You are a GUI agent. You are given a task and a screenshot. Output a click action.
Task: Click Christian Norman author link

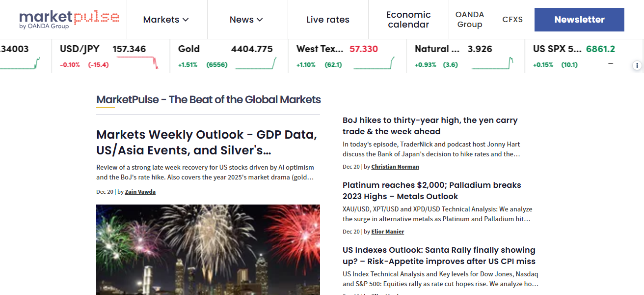[x=395, y=166]
